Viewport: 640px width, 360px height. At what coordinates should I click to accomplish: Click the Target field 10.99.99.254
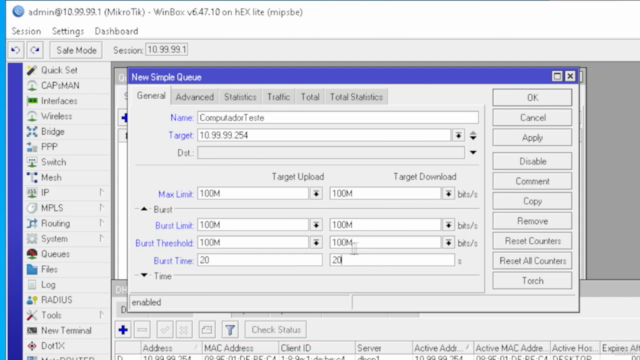point(324,136)
